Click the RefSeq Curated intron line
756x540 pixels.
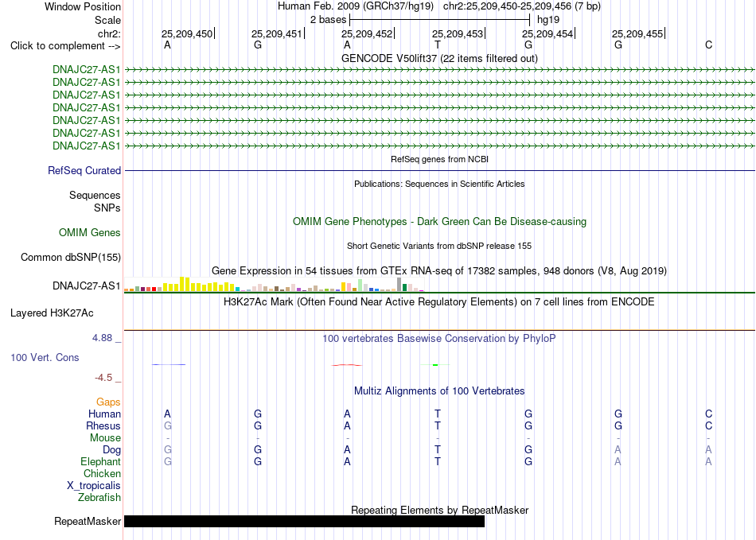point(439,170)
